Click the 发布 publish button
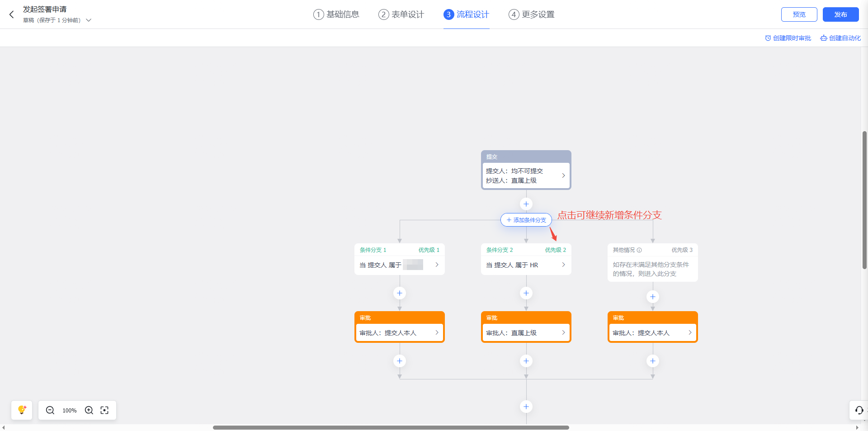This screenshot has width=868, height=431. pos(840,14)
